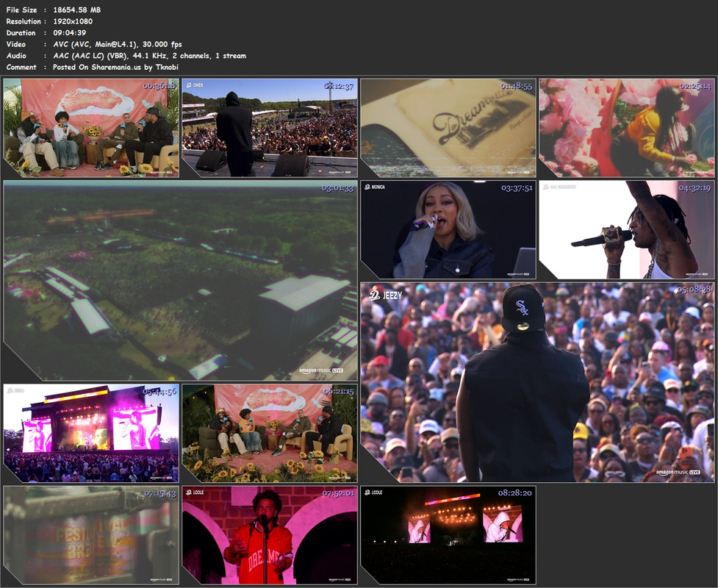Click the amazon music LIVE logo in JEEZY frame
This screenshot has height=588, width=718.
(x=678, y=472)
